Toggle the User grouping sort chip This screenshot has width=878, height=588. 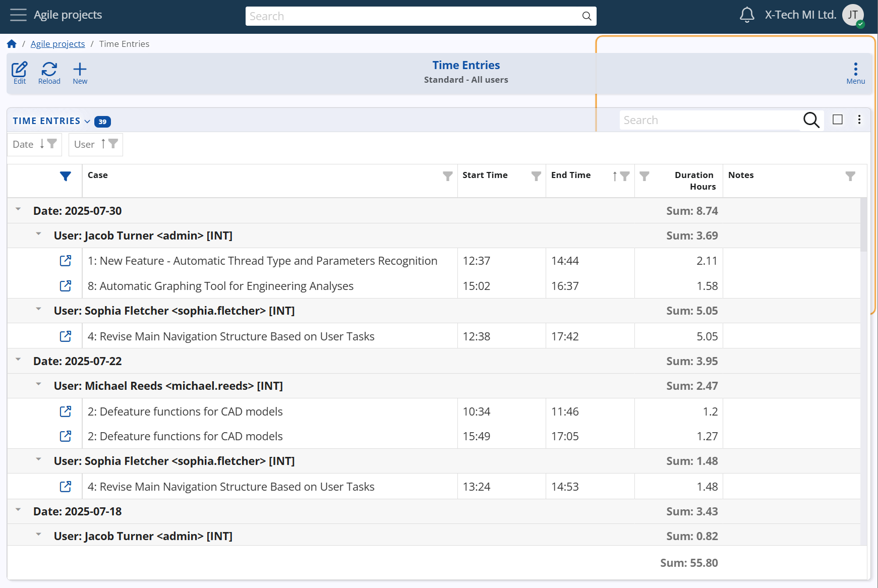coord(95,144)
